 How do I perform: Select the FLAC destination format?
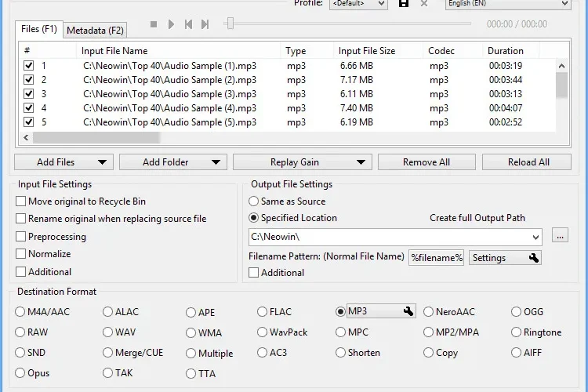click(262, 312)
